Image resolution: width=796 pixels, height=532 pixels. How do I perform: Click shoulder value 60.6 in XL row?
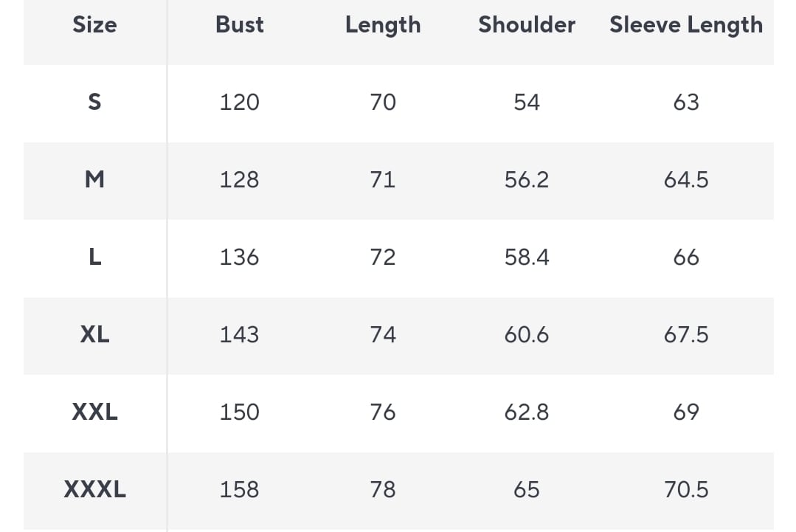coord(527,334)
